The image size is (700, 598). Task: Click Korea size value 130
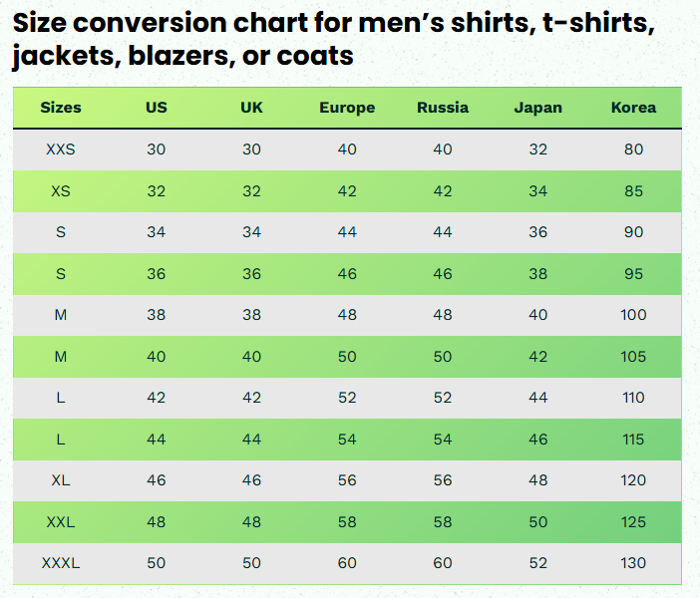(x=633, y=563)
